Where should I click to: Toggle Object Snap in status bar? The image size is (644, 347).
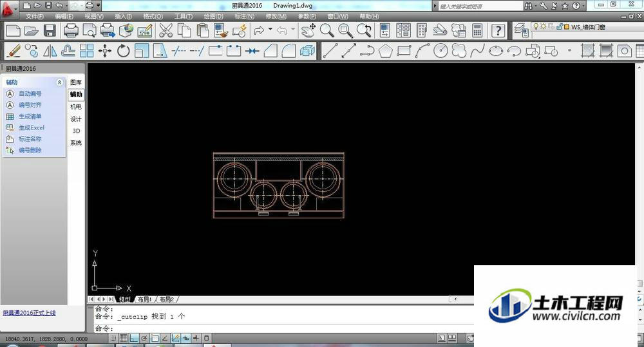click(x=155, y=339)
